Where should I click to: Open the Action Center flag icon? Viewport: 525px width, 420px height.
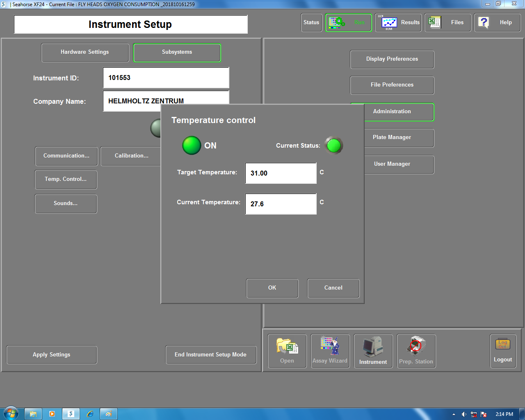(x=484, y=414)
